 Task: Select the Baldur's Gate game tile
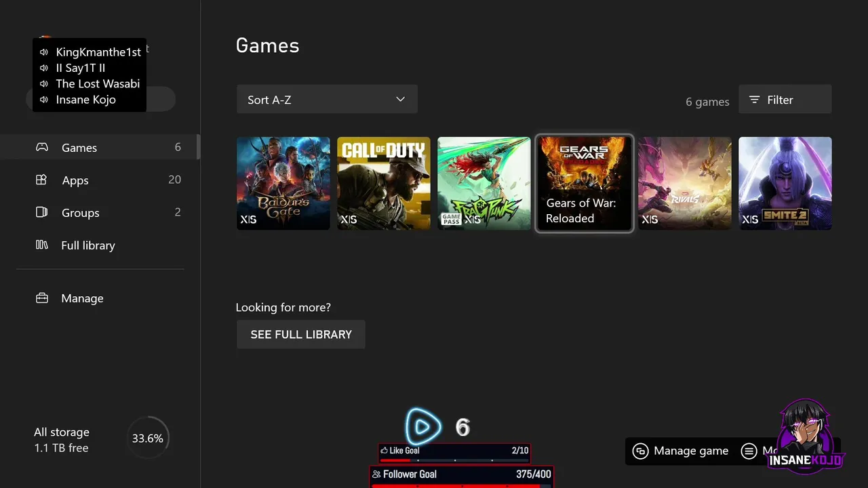tap(283, 183)
